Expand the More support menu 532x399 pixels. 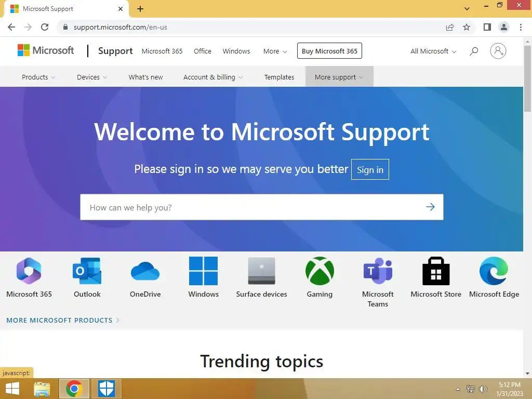click(339, 77)
